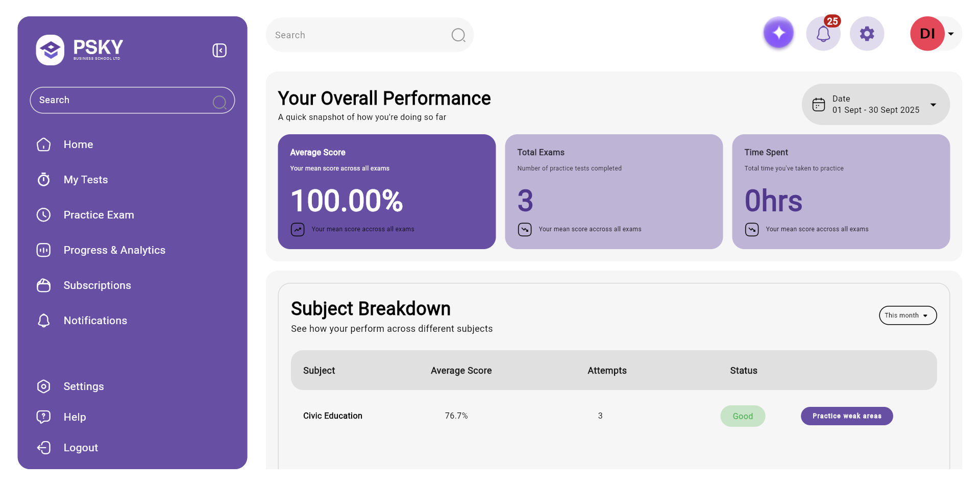Open the This month filter dropdown

(908, 315)
